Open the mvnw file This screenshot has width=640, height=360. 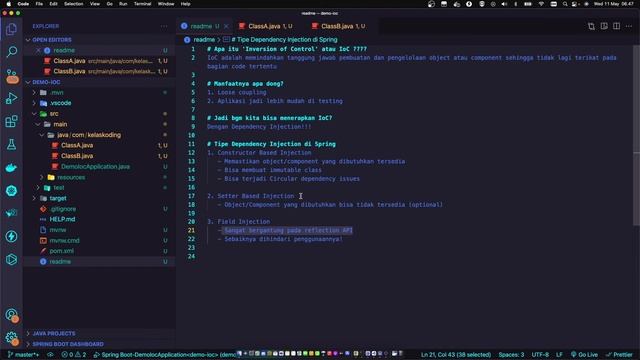pyautogui.click(x=58, y=230)
